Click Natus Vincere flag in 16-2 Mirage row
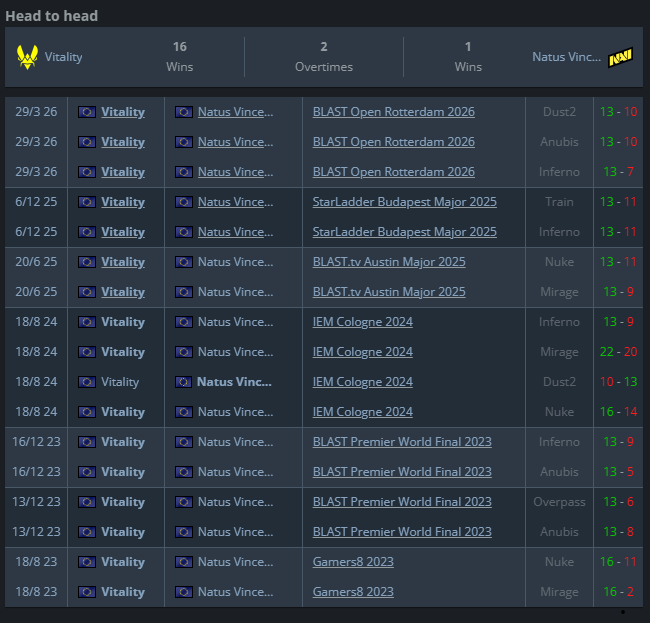The height and width of the screenshot is (623, 650). tap(184, 592)
